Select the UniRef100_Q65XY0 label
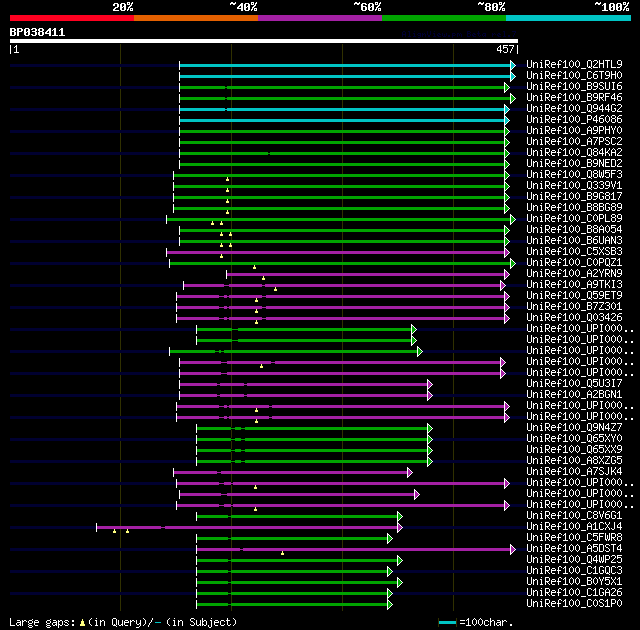 574,439
